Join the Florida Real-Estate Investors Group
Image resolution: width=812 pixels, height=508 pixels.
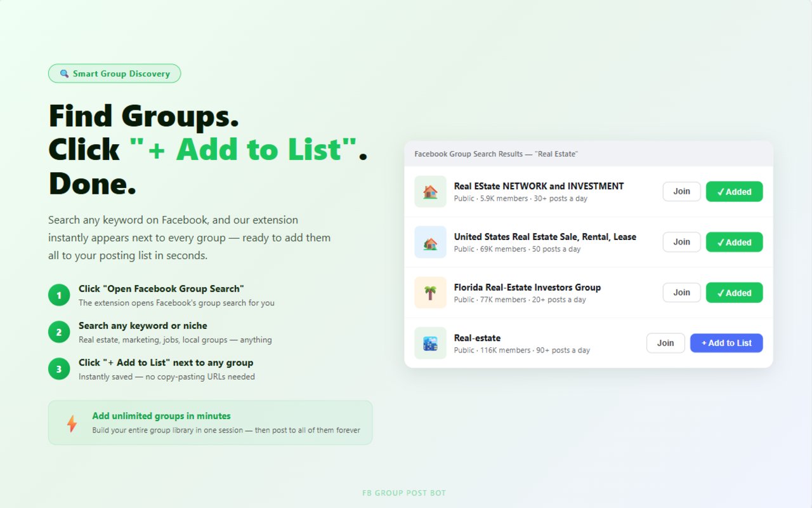click(681, 292)
